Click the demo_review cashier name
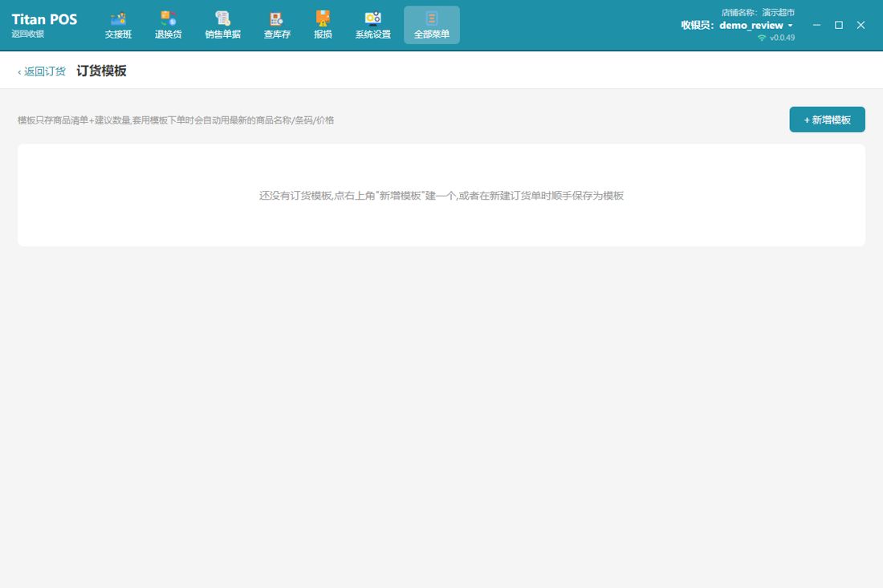This screenshot has width=883, height=588. (751, 26)
